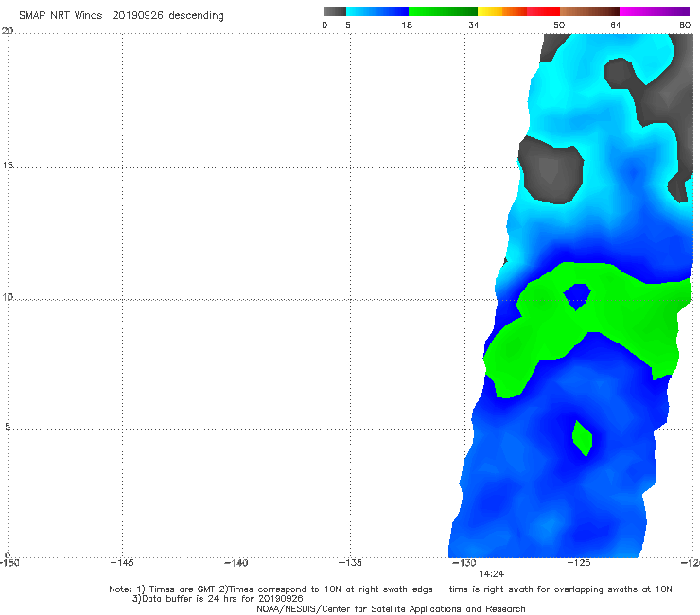700x615 pixels.
Task: Click the longitude axis label '-145'
Action: tap(122, 563)
